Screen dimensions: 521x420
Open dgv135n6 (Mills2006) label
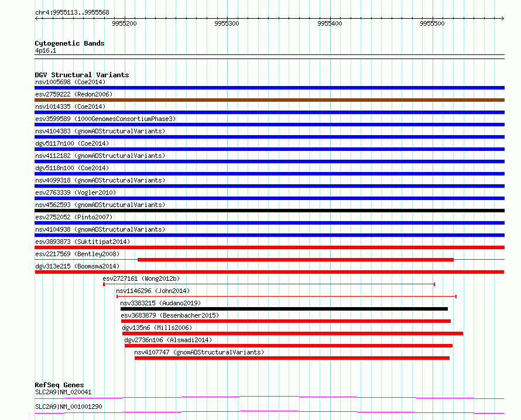(157, 328)
